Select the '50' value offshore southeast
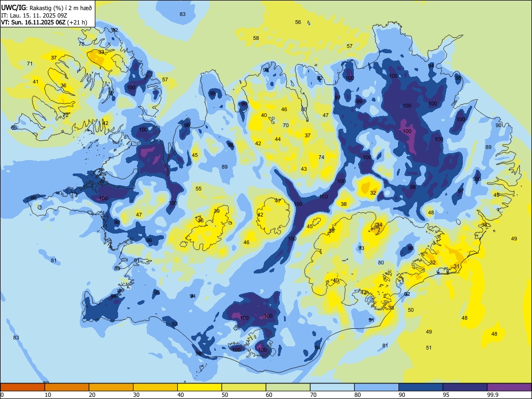532x399 pixels. [x=411, y=310]
